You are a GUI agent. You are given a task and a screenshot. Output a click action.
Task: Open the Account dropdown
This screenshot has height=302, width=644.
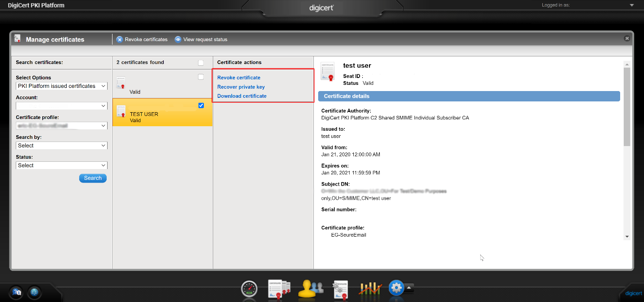pos(62,106)
